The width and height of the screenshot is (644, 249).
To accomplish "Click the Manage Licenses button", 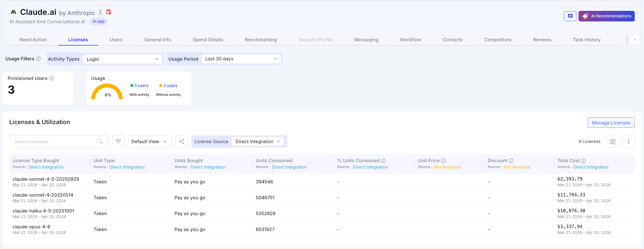I will [x=611, y=123].
